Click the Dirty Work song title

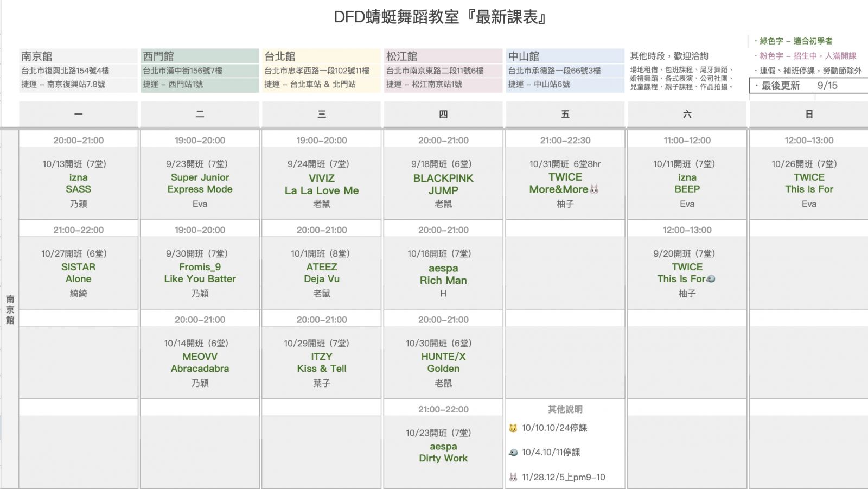pos(443,458)
